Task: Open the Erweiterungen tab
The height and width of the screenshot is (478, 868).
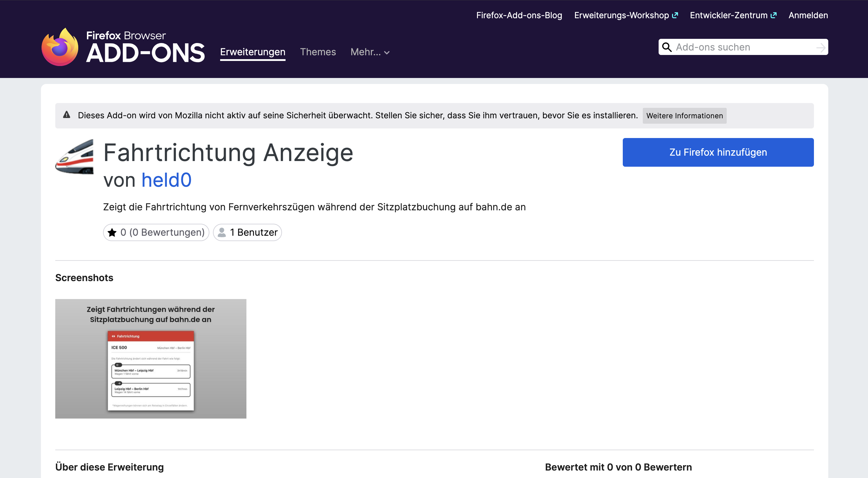Action: 253,52
